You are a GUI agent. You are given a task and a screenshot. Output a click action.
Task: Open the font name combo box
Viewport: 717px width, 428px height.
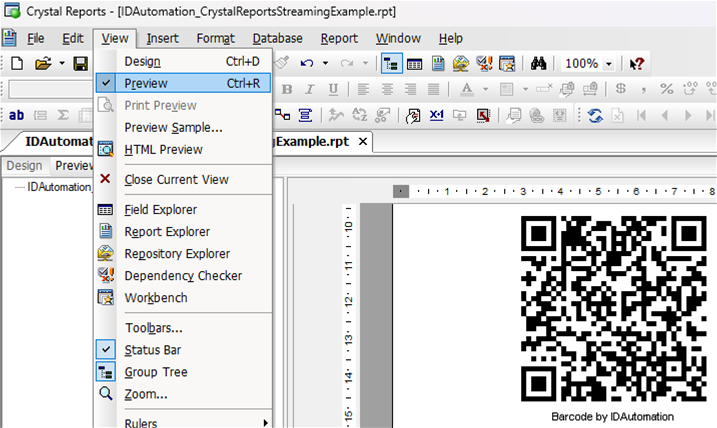click(51, 89)
